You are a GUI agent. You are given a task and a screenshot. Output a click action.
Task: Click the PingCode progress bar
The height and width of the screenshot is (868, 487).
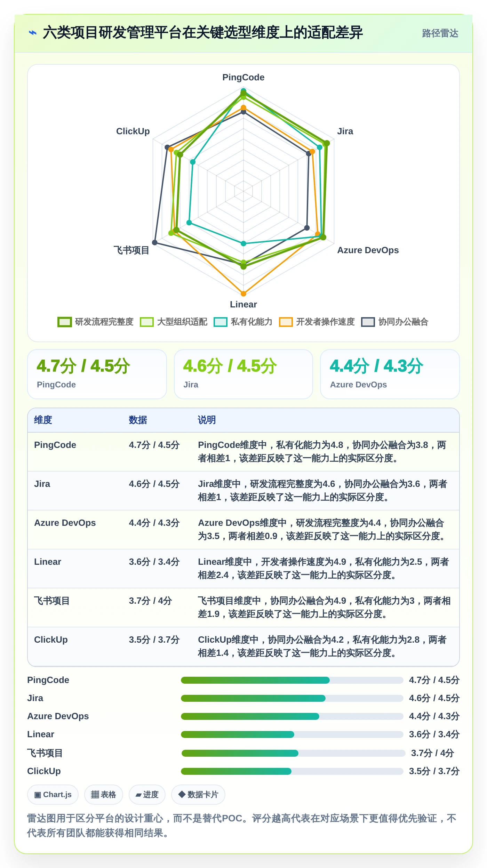pyautogui.click(x=292, y=680)
